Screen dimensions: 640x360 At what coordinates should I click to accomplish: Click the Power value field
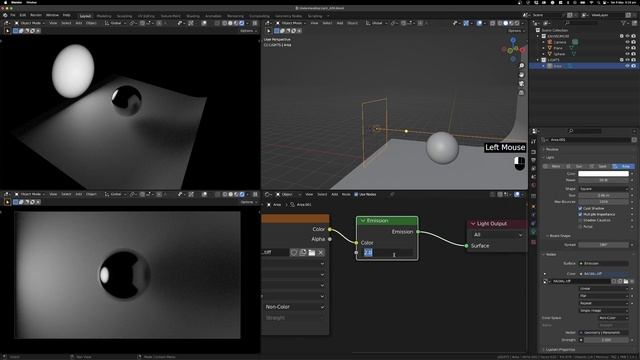(603, 180)
